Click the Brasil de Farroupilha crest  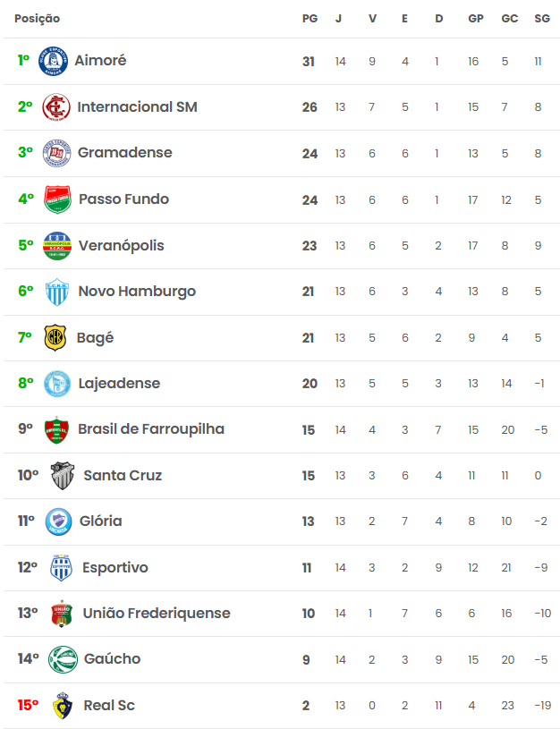56,429
